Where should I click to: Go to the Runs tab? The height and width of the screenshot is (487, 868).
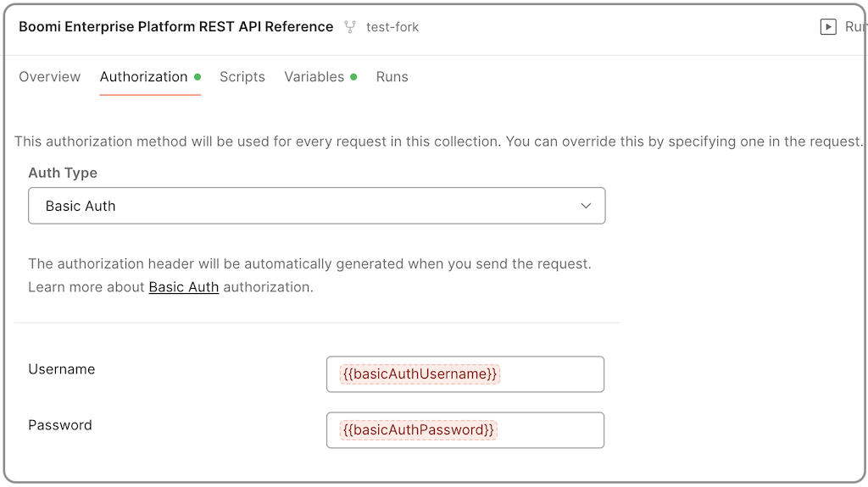point(392,77)
